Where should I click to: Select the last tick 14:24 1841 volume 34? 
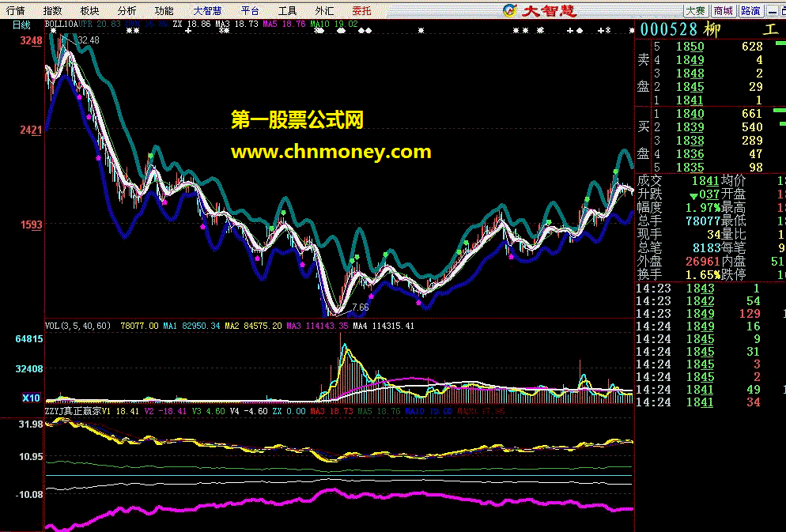coord(700,402)
